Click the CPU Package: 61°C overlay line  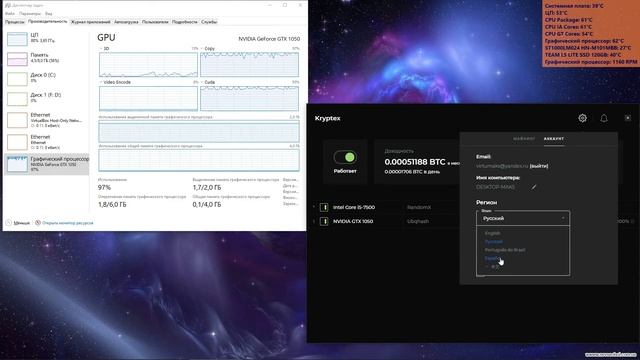(x=569, y=20)
